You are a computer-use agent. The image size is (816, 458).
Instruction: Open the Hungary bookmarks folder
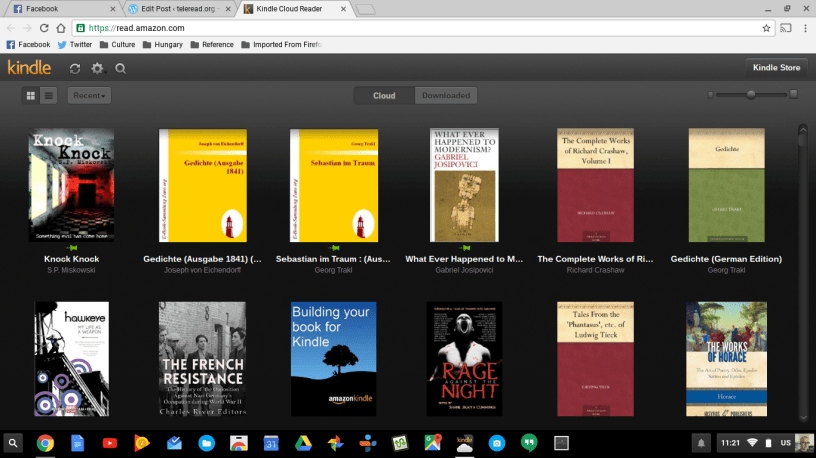coord(163,44)
